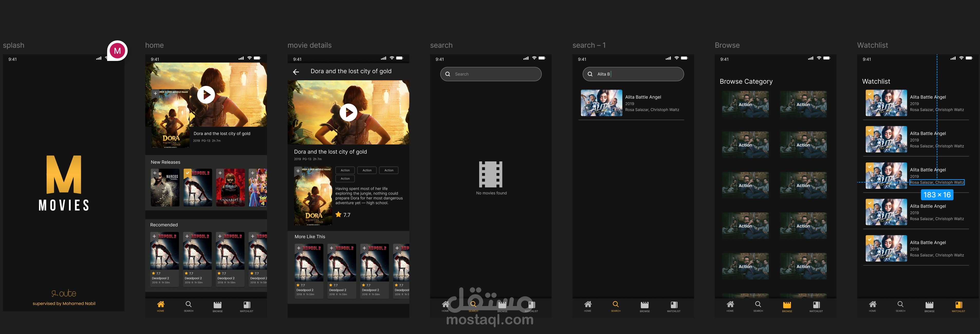The image size is (980, 334).
Task: Uncheck Deadpool 2 bookmark in New Releases
Action: tap(187, 173)
